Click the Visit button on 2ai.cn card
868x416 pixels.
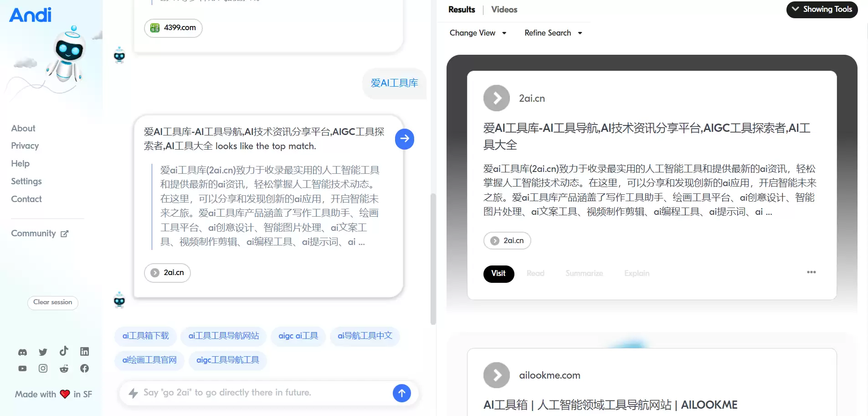click(x=498, y=274)
